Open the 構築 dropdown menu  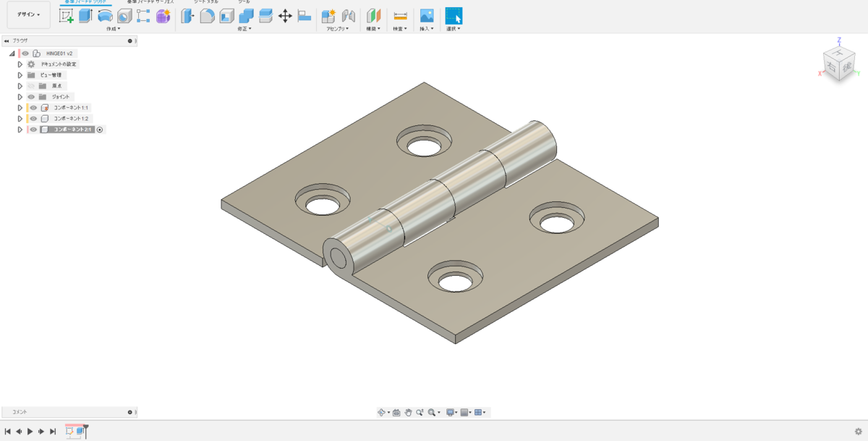[373, 29]
